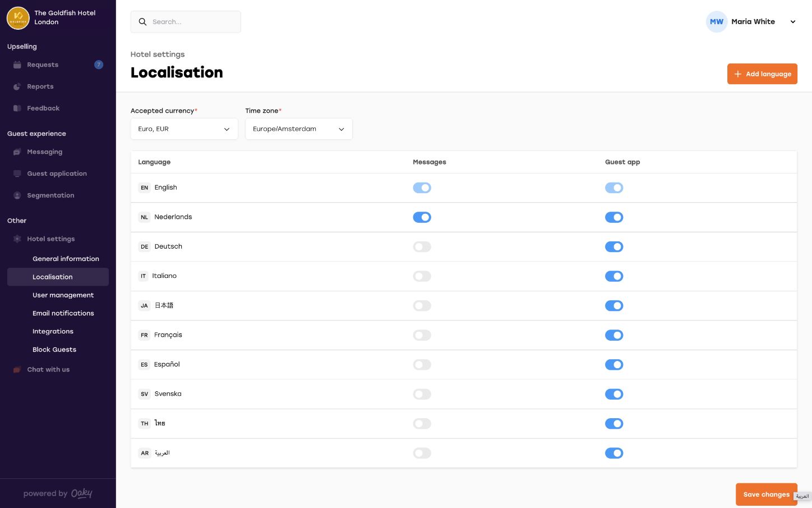Enable Messages toggle for Deutsch
This screenshot has height=508, width=812.
(422, 247)
